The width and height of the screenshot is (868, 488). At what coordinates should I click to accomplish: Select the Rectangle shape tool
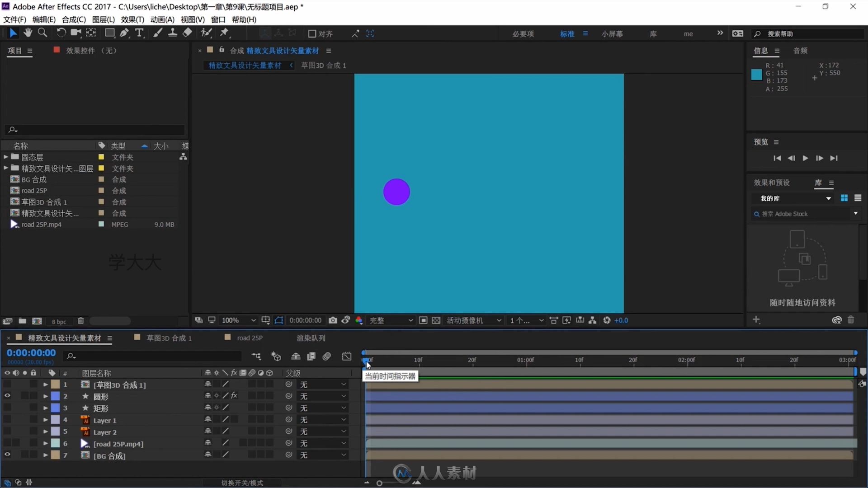coord(109,33)
